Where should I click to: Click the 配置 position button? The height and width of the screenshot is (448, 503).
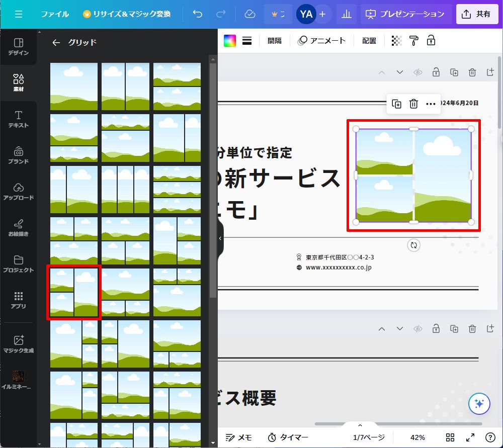click(369, 41)
